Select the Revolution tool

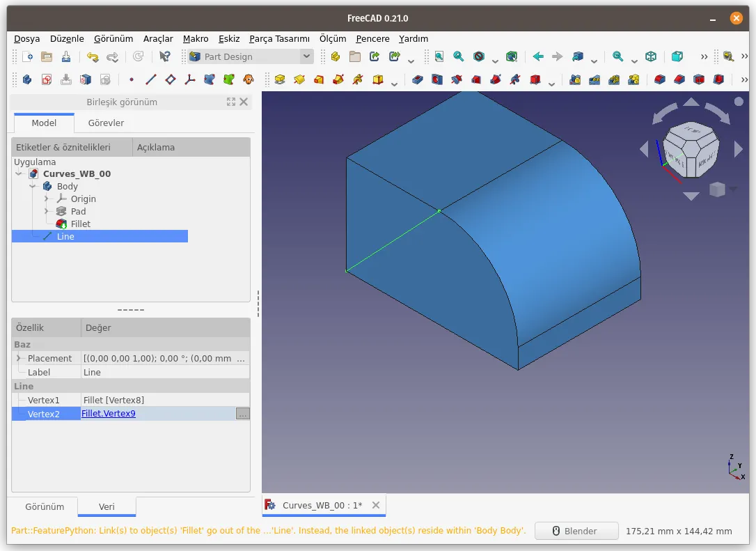(x=299, y=79)
